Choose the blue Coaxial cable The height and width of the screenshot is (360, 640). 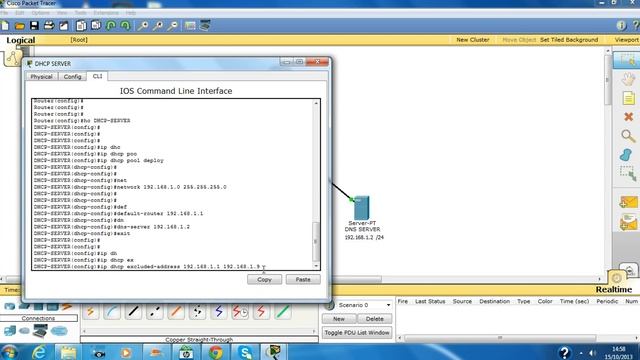pyautogui.click(x=219, y=312)
